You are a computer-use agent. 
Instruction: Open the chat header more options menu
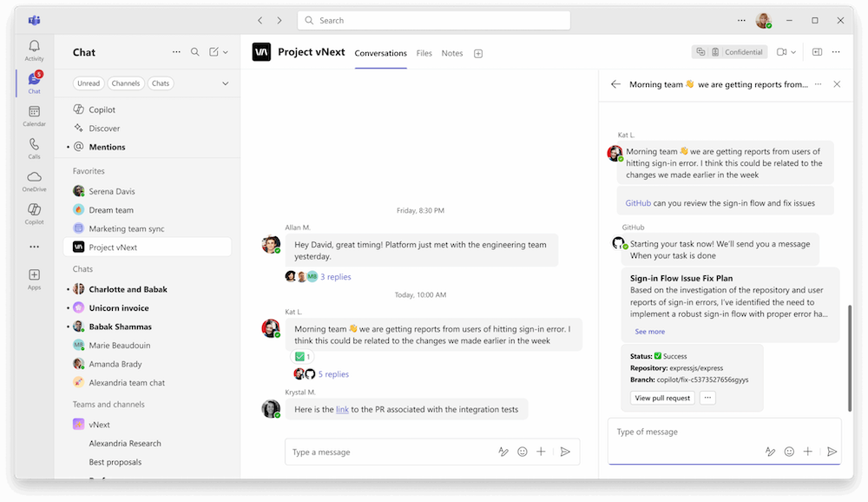[x=835, y=51]
